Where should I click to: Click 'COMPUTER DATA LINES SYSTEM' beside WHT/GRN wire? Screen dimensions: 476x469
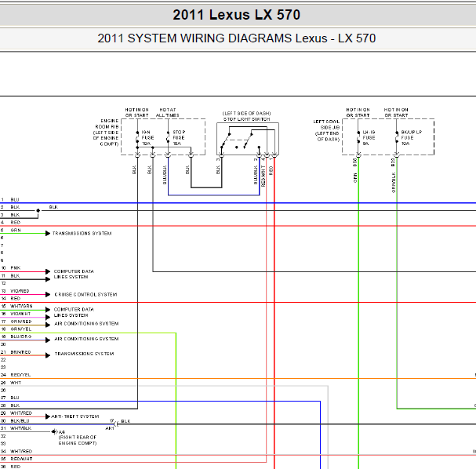pos(74,312)
